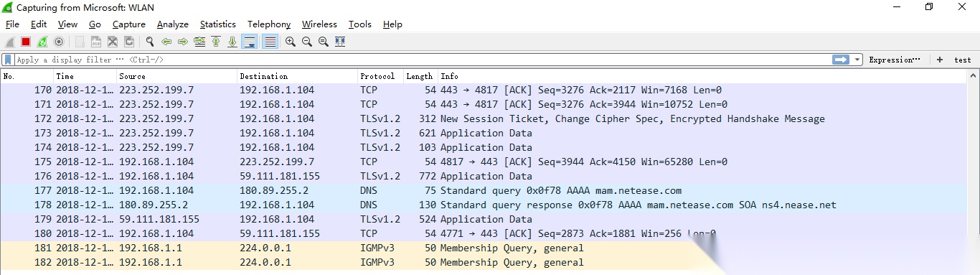Open the Analyze menu
This screenshot has width=980, height=275.
tap(173, 24)
